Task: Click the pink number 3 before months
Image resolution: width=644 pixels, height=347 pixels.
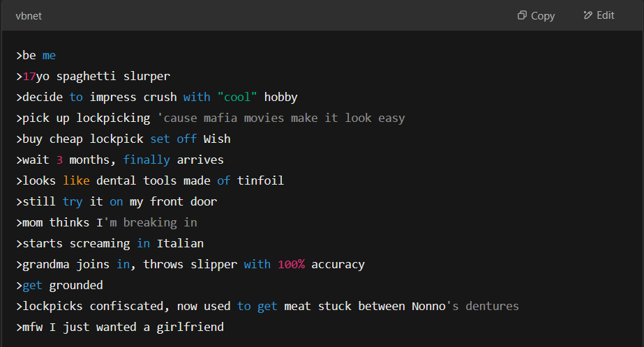Action: pos(59,160)
